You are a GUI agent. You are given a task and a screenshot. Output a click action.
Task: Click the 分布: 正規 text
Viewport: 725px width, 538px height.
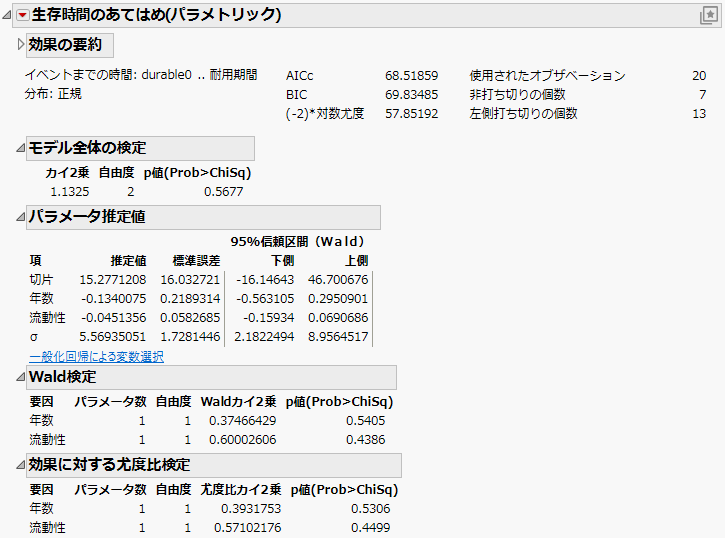[x=53, y=94]
